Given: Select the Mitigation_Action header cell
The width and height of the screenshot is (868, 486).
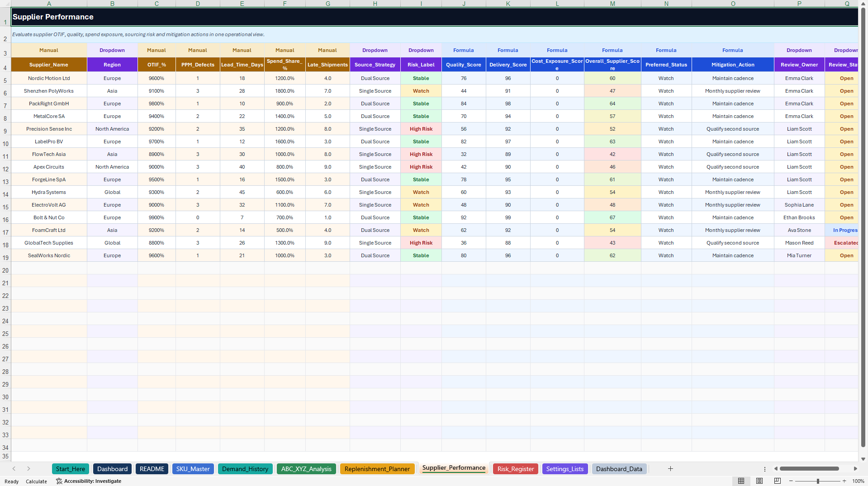Looking at the screenshot, I should 733,65.
